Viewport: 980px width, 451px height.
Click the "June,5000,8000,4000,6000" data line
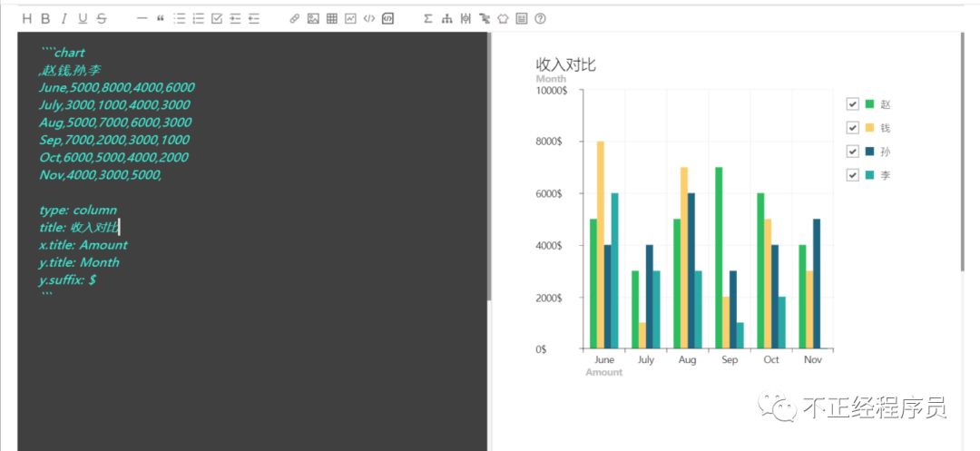pyautogui.click(x=117, y=87)
